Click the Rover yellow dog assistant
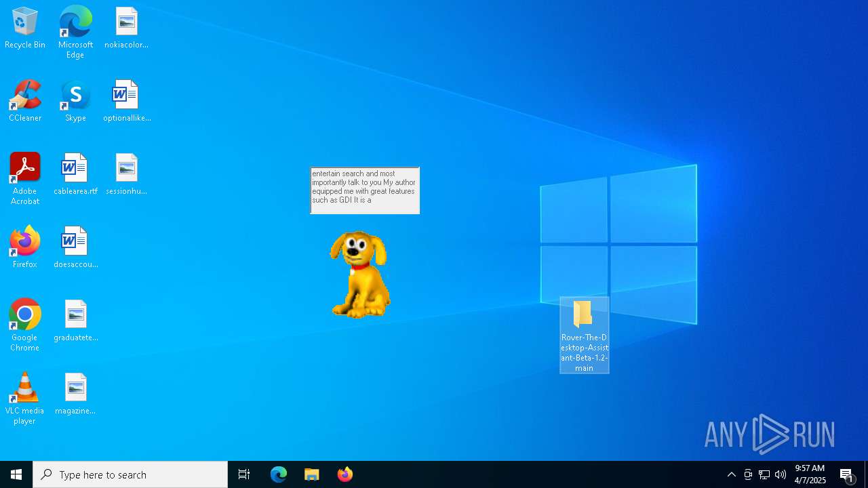The height and width of the screenshot is (488, 868). [x=360, y=274]
